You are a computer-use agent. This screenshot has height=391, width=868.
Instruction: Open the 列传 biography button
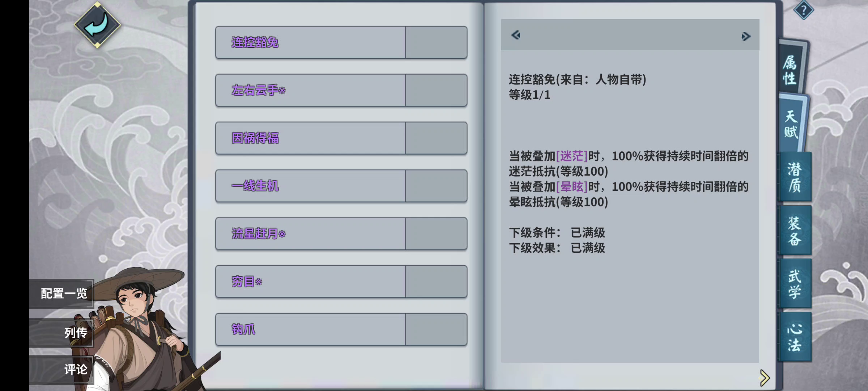point(75,332)
